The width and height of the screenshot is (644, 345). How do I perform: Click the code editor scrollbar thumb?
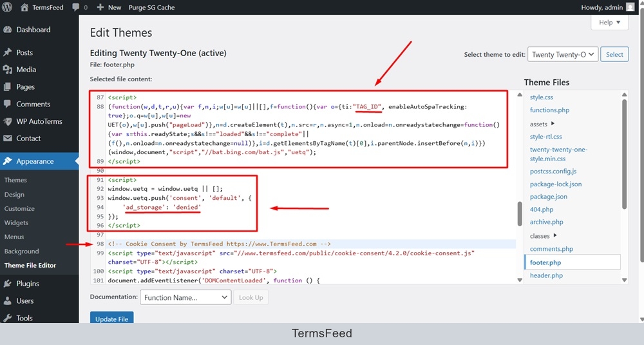(x=520, y=213)
